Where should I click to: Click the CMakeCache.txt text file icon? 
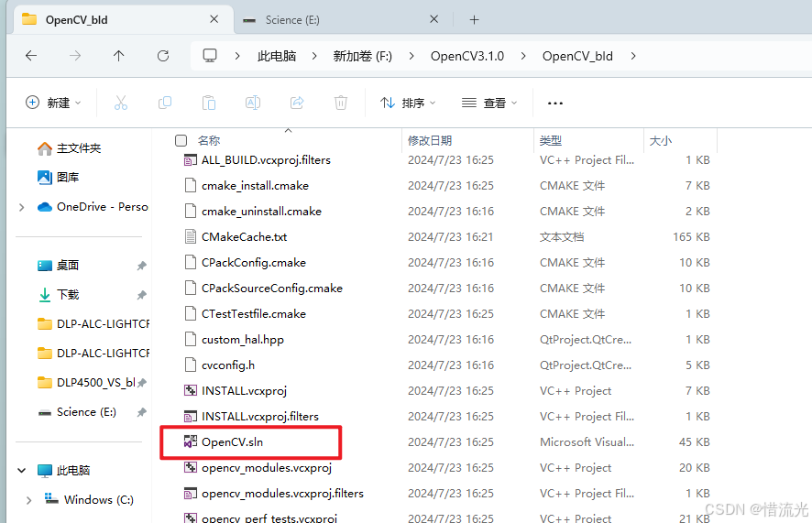pyautogui.click(x=191, y=236)
